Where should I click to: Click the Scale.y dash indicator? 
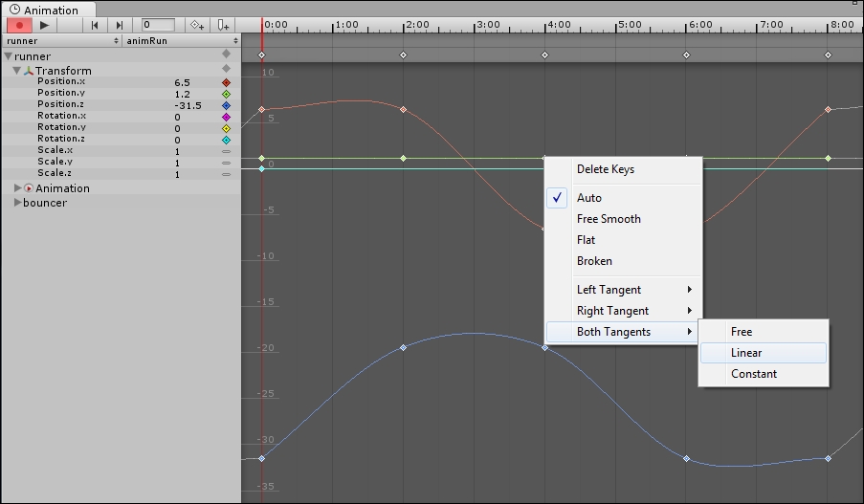[226, 163]
